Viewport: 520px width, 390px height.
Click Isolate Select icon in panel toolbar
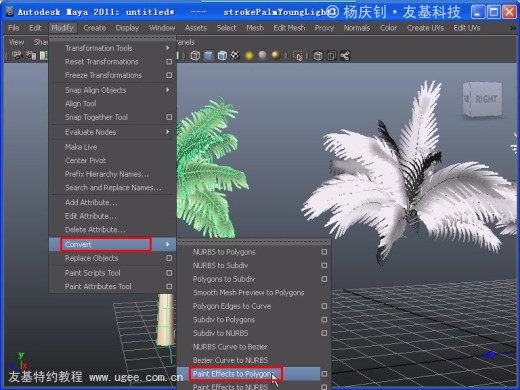(x=297, y=55)
